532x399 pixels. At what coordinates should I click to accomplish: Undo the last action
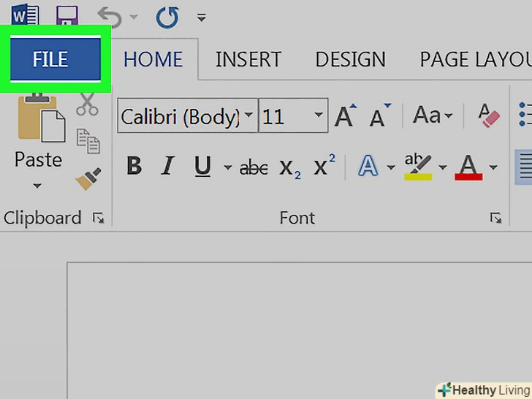[x=110, y=18]
